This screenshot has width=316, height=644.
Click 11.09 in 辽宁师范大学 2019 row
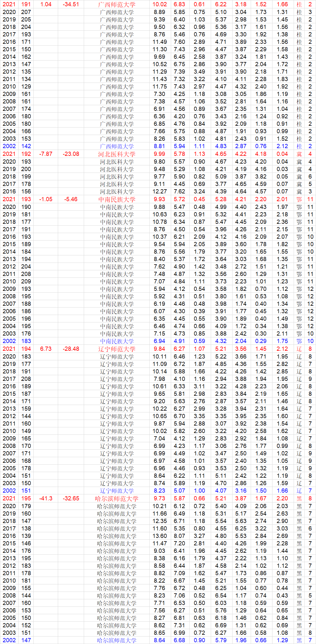(160, 364)
